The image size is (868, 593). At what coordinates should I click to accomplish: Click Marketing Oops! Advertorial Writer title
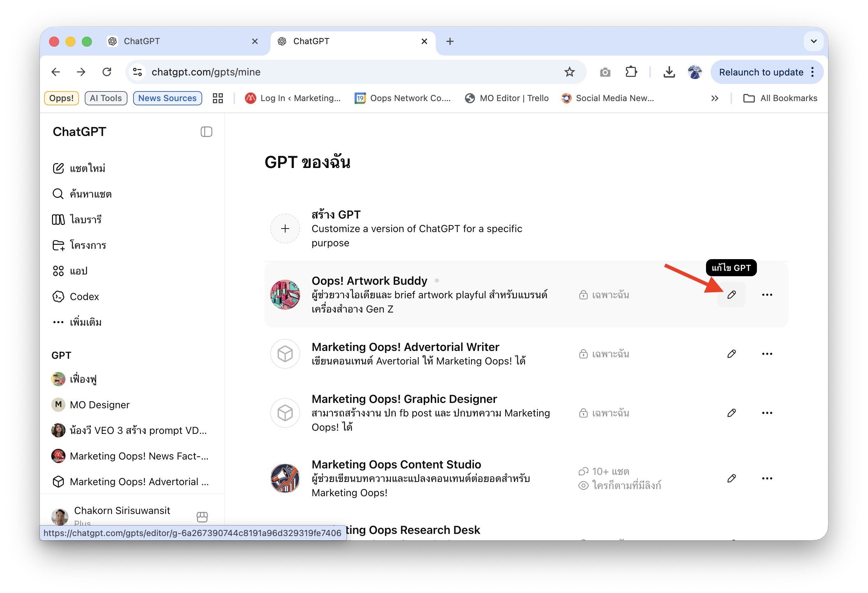tap(405, 347)
